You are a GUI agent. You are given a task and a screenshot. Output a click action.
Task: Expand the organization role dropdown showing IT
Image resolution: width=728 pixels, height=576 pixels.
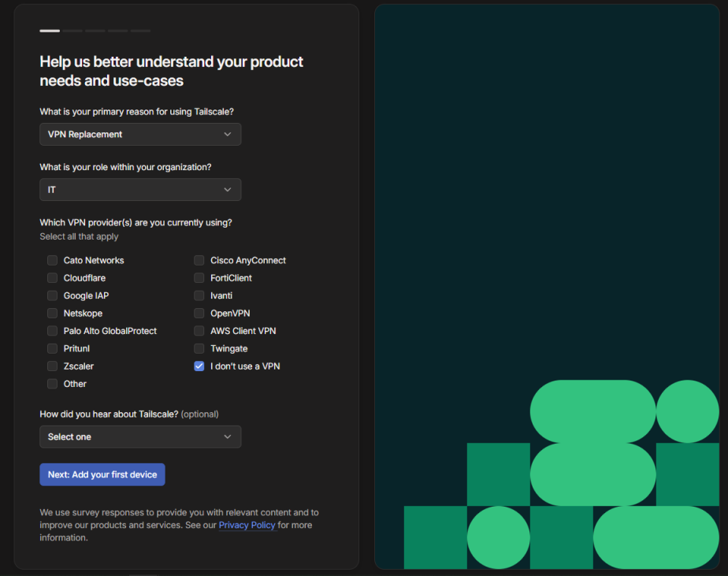click(140, 190)
